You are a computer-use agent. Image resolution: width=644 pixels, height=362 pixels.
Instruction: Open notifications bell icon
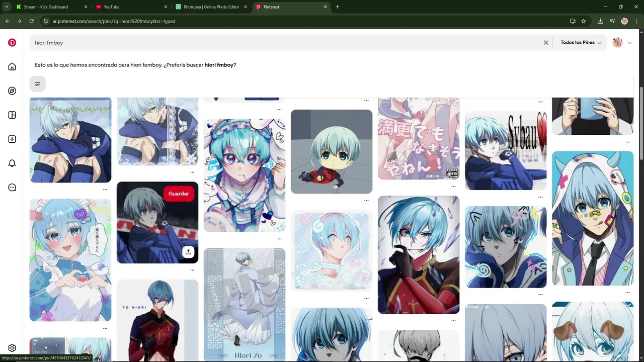point(12,163)
